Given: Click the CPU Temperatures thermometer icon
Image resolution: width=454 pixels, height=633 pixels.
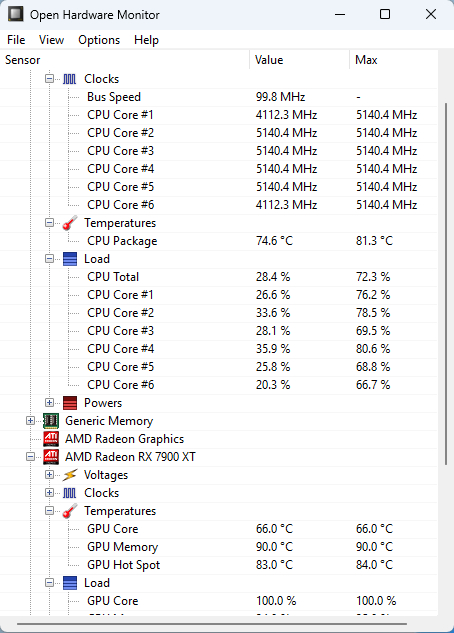Looking at the screenshot, I should (x=69, y=223).
